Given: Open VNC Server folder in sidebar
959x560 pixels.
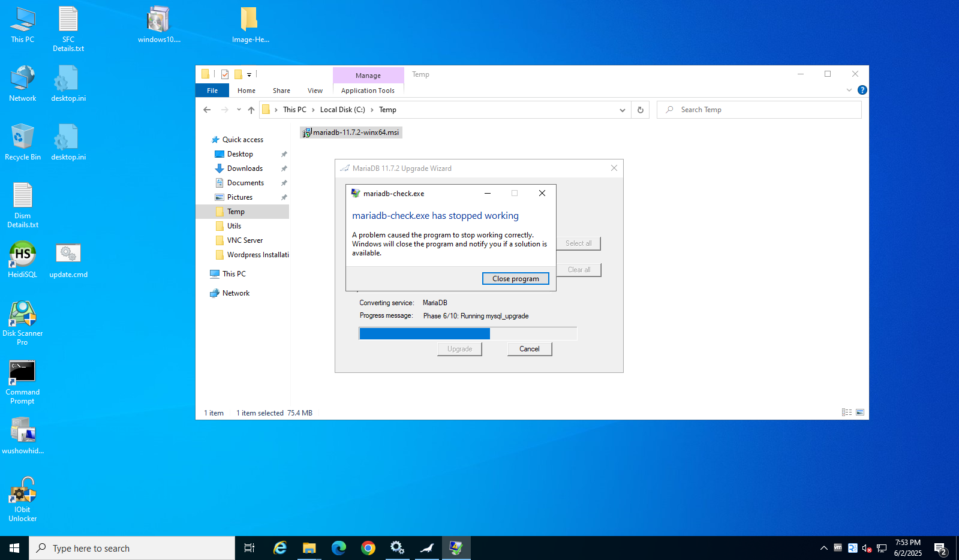Looking at the screenshot, I should click(245, 240).
